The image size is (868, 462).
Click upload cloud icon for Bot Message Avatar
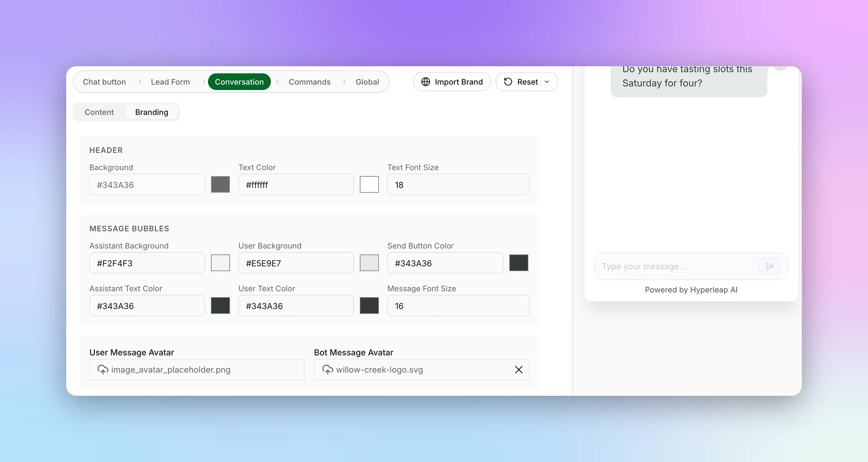[327, 370]
